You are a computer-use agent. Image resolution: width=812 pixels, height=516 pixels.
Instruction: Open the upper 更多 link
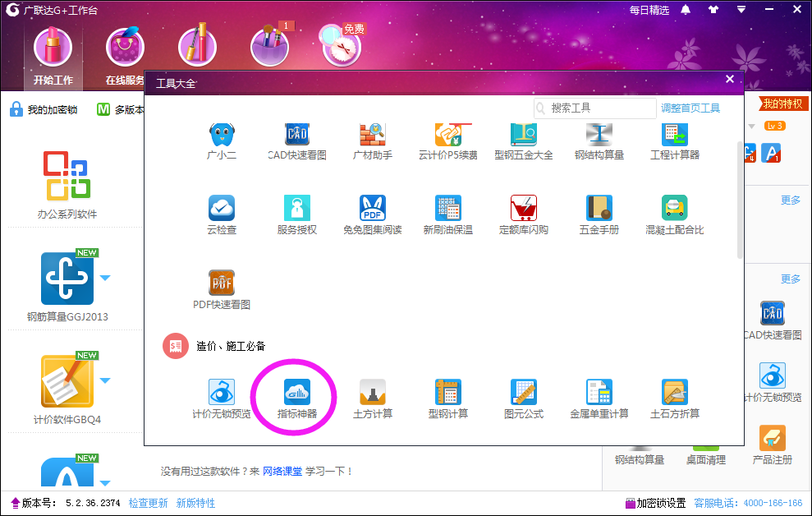click(791, 200)
